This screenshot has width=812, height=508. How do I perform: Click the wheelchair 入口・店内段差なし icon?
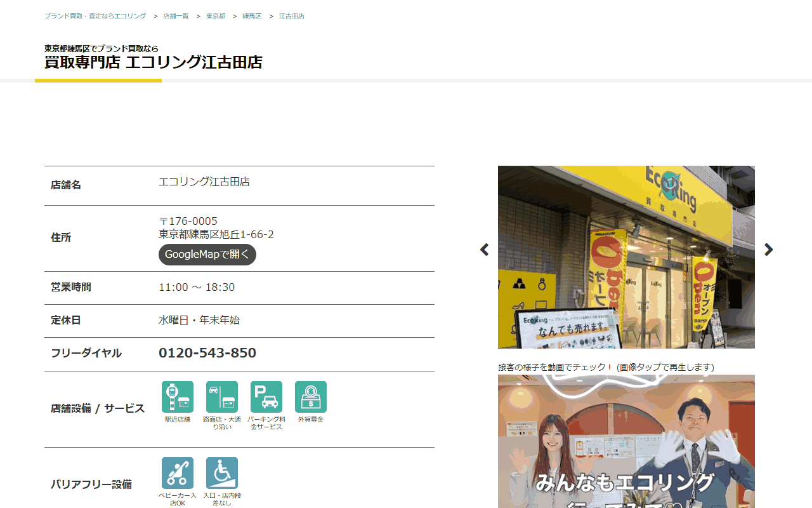tap(222, 473)
